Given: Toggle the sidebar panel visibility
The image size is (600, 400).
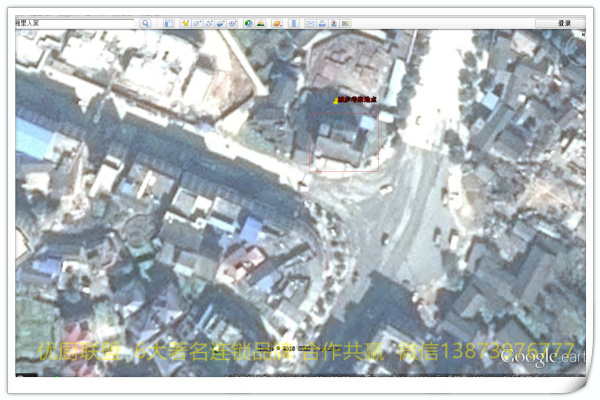Looking at the screenshot, I should click(x=168, y=23).
